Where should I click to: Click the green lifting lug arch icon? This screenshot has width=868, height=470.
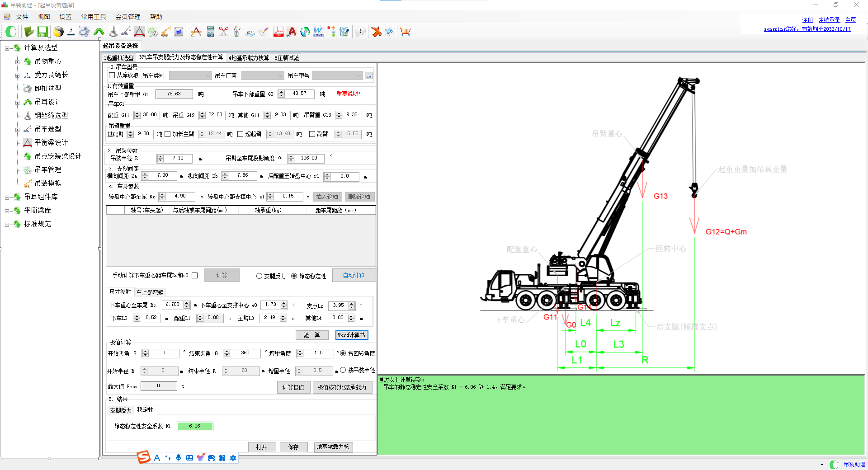tap(99, 32)
